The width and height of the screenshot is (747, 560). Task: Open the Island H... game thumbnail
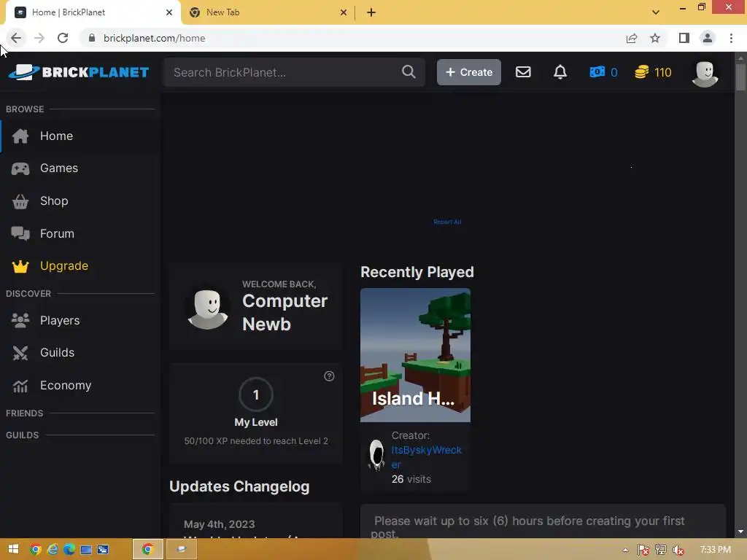point(415,355)
